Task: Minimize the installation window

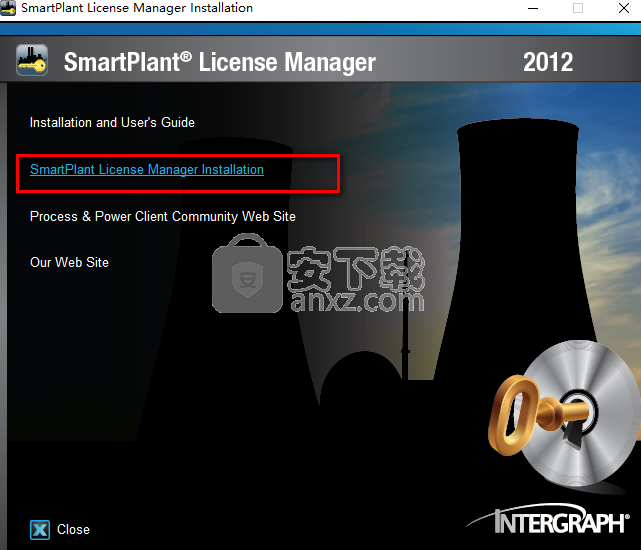Action: point(532,8)
